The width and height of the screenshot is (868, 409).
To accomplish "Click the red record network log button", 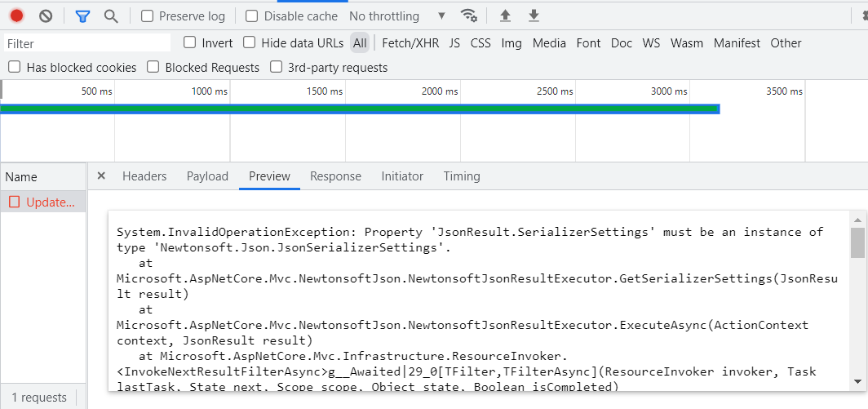I will click(x=16, y=16).
